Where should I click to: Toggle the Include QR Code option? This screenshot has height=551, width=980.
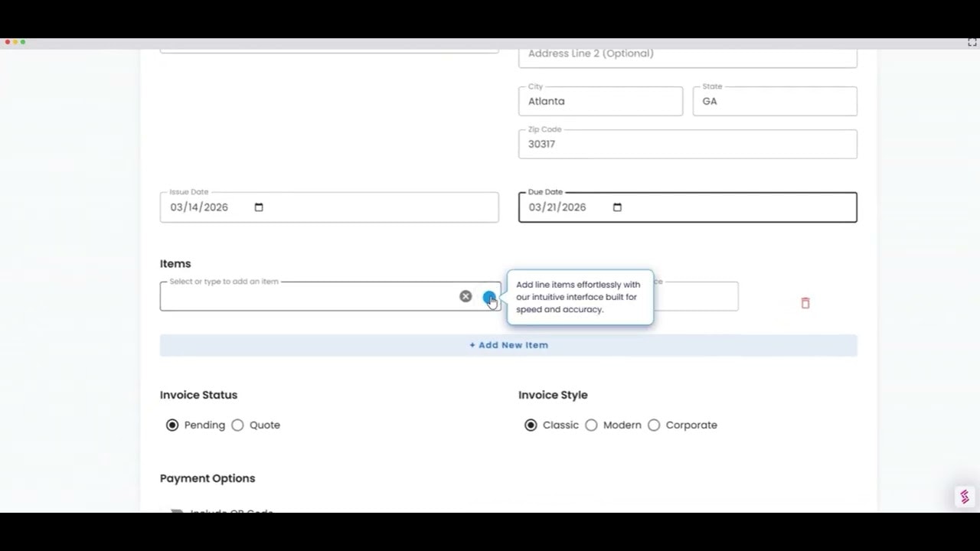(x=177, y=511)
